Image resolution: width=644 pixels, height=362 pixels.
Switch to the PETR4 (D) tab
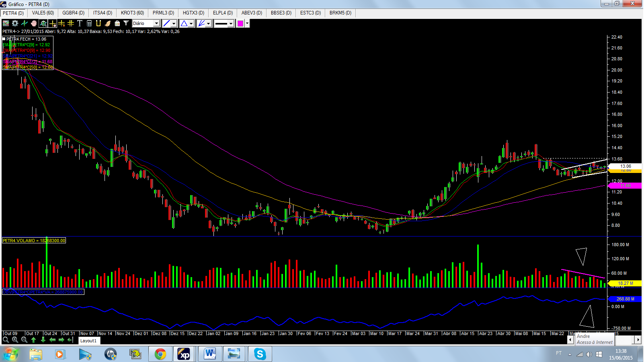(x=13, y=13)
